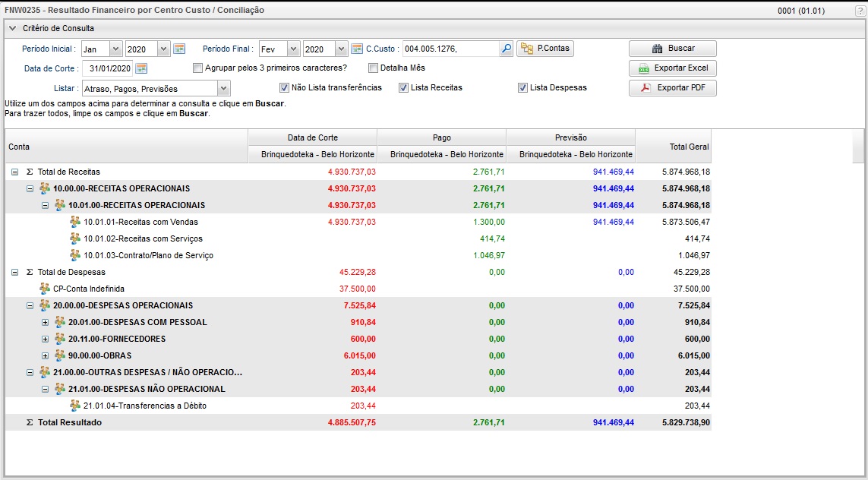Click the Exportar Excel button
868x480 pixels.
click(672, 68)
